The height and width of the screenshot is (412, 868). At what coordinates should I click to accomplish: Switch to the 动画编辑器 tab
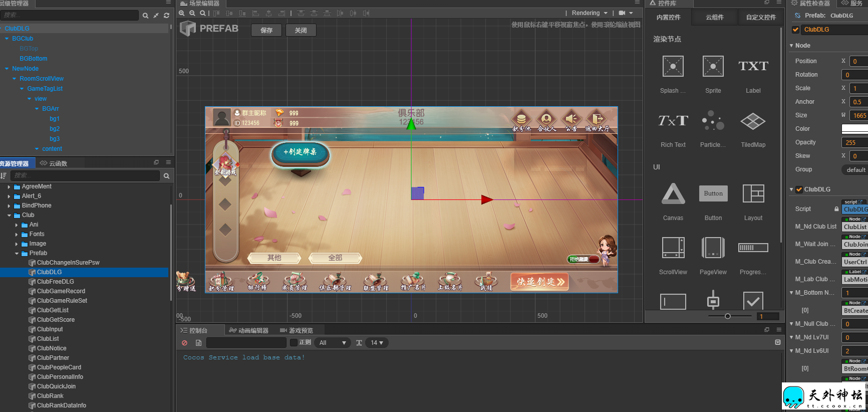(248, 330)
